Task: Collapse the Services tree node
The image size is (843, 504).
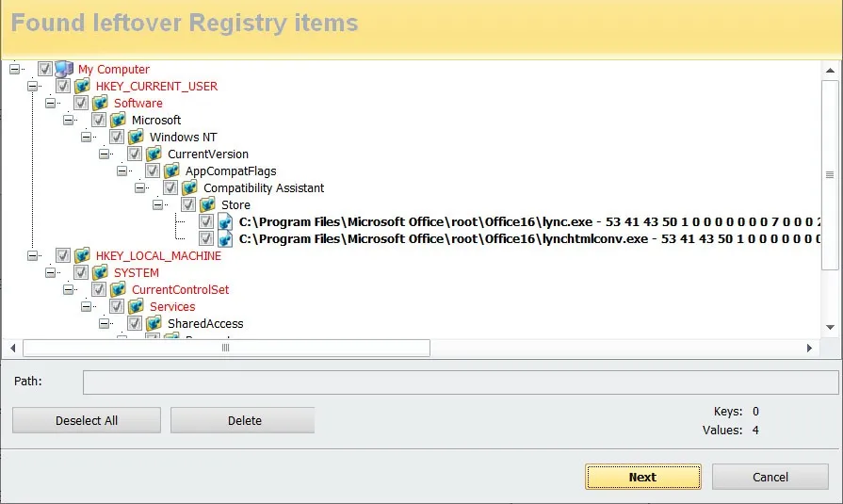Action: [x=86, y=306]
